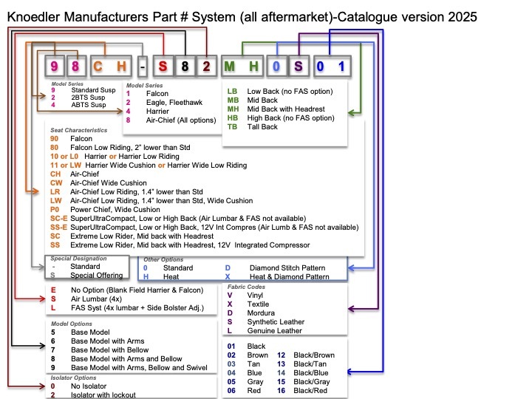Click the light blue '0' part number box
This screenshot has width=532, height=399.
click(x=276, y=66)
